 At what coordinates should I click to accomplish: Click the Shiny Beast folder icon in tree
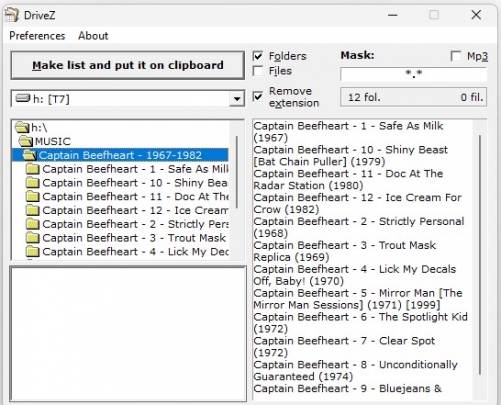coord(33,183)
